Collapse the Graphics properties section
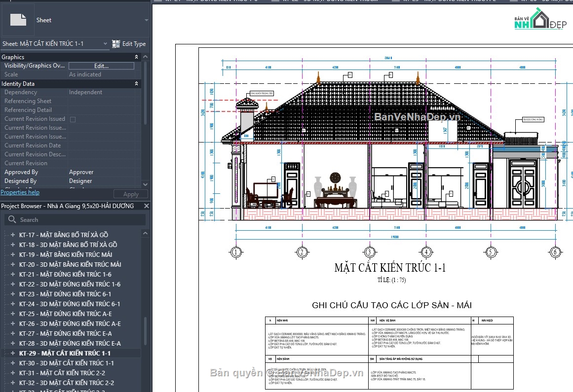 (x=136, y=57)
